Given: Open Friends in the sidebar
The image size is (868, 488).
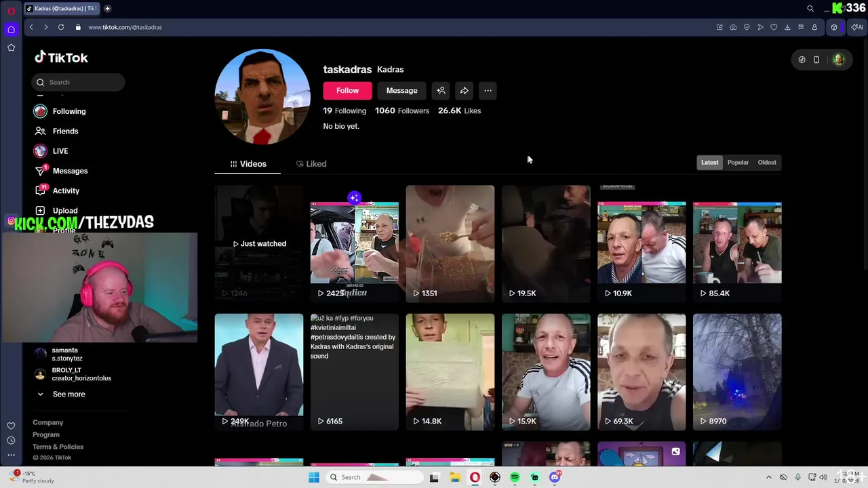Looking at the screenshot, I should (x=56, y=131).
